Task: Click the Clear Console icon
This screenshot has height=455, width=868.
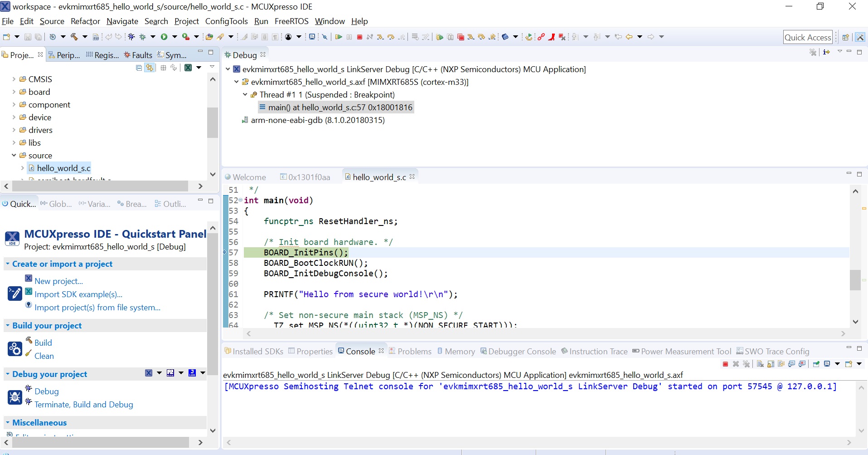Action: [x=760, y=364]
